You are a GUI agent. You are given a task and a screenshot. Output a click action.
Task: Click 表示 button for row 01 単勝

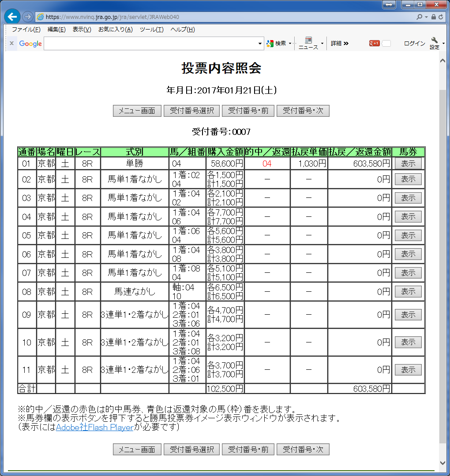408,164
